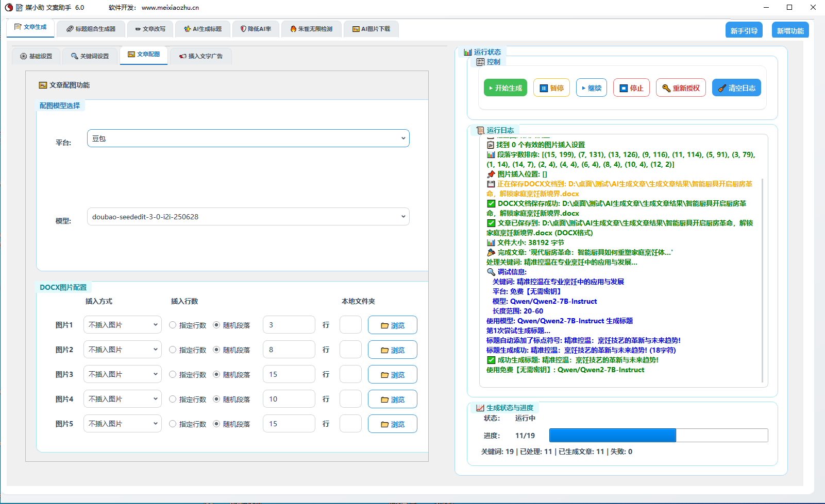825x504 pixels.
Task: Click the 新增功能 button
Action: [x=790, y=31]
